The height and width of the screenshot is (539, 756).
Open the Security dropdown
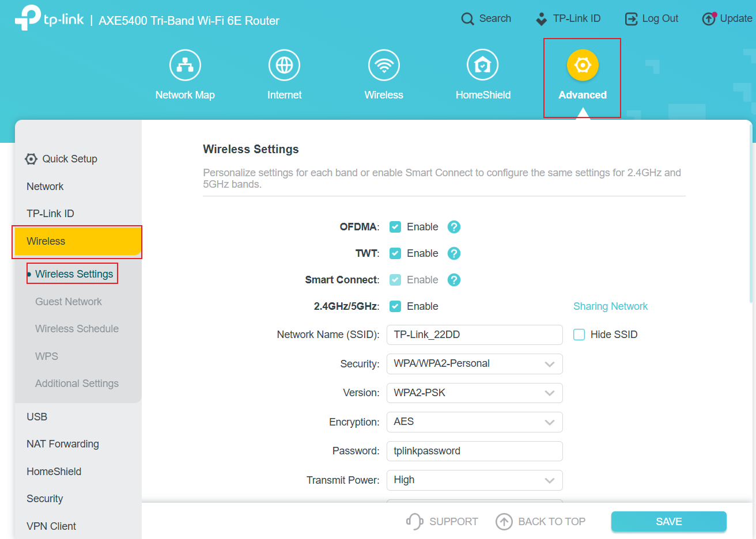[x=474, y=363]
